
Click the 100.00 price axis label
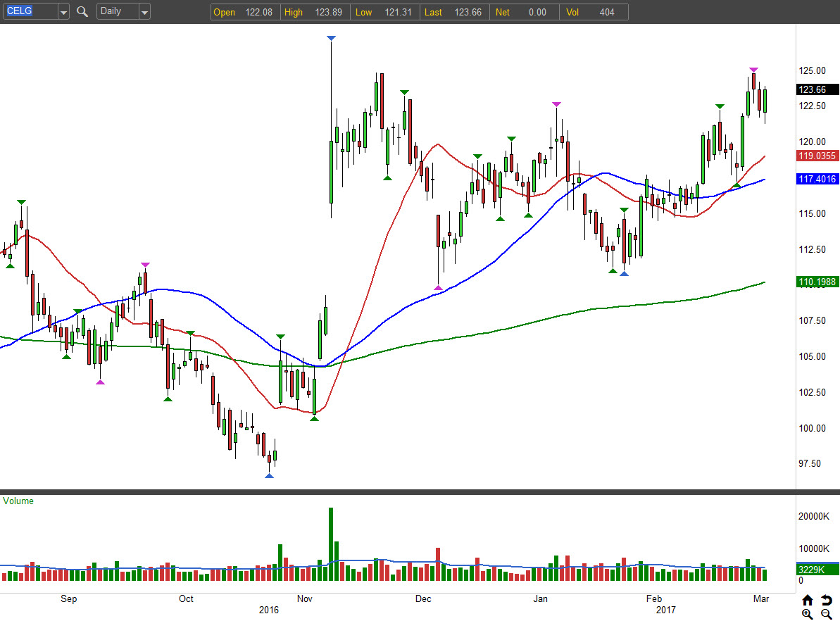coord(812,428)
